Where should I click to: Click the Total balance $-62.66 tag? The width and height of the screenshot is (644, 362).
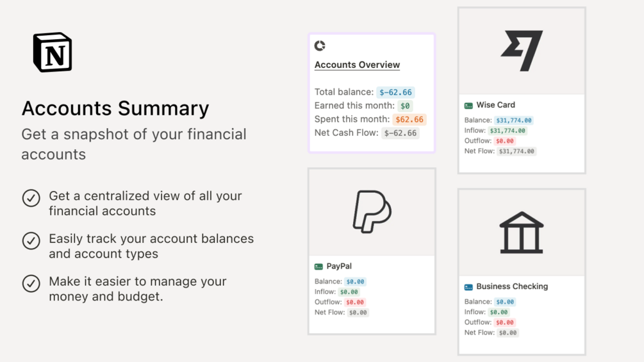point(395,92)
